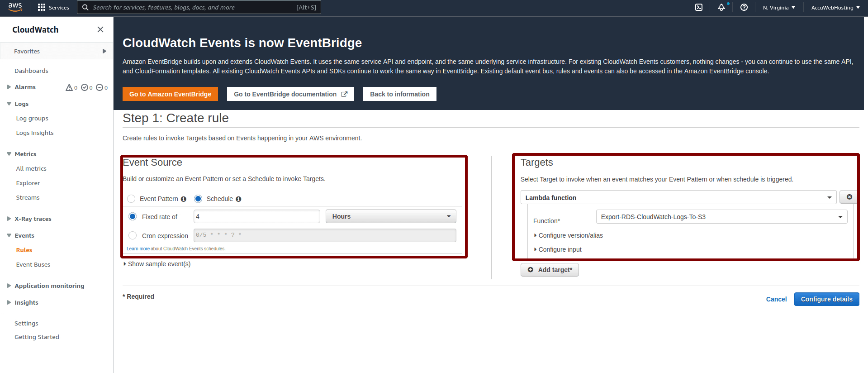Open Dashboards in sidebar
Screen dimensions: 868x373
coord(31,71)
